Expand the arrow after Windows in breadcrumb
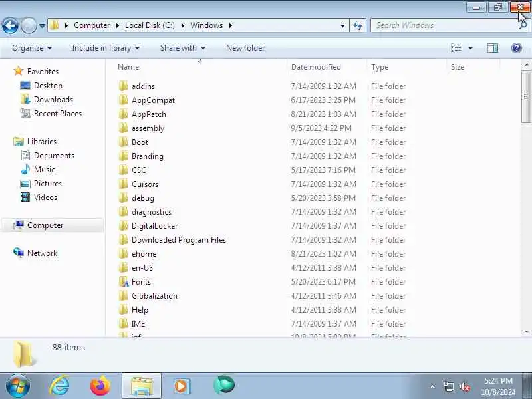Screen dimensions: 532x399 (x=231, y=25)
